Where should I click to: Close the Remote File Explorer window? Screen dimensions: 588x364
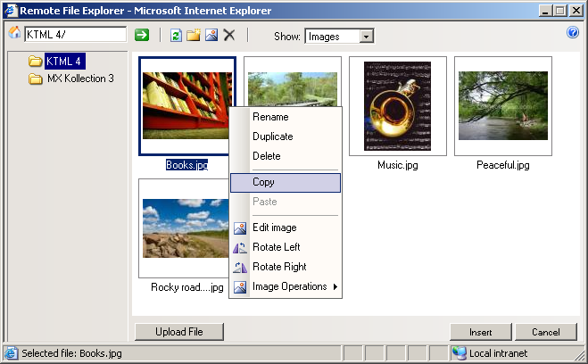tap(576, 11)
